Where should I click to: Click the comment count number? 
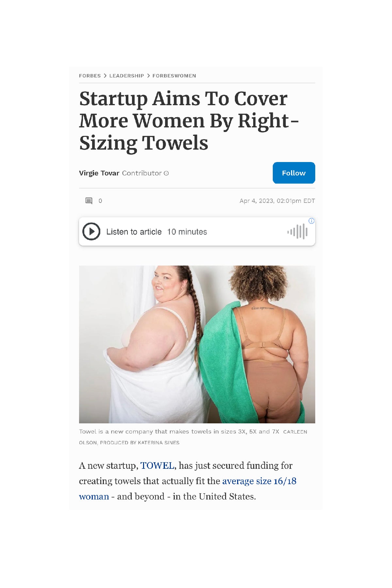(100, 201)
